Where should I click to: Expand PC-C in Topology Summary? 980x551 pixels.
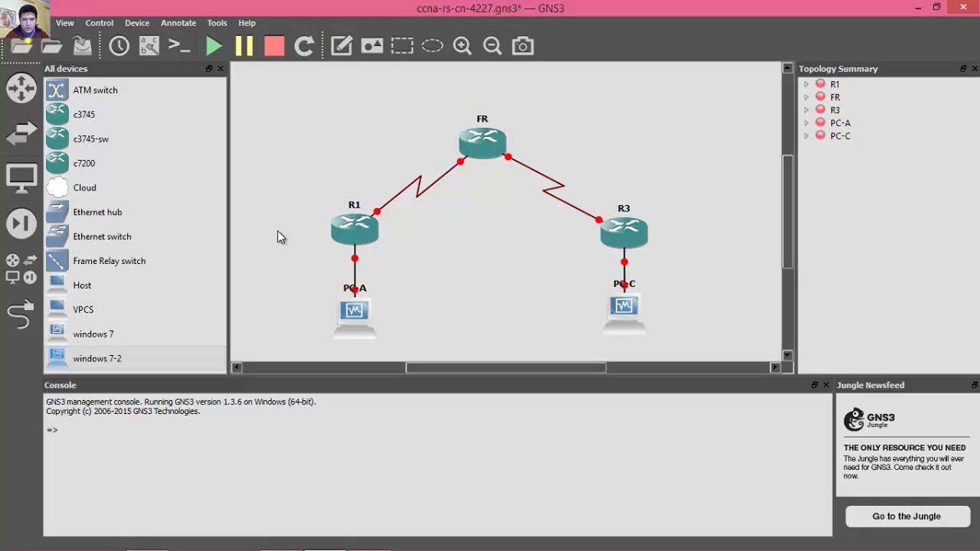tap(806, 136)
